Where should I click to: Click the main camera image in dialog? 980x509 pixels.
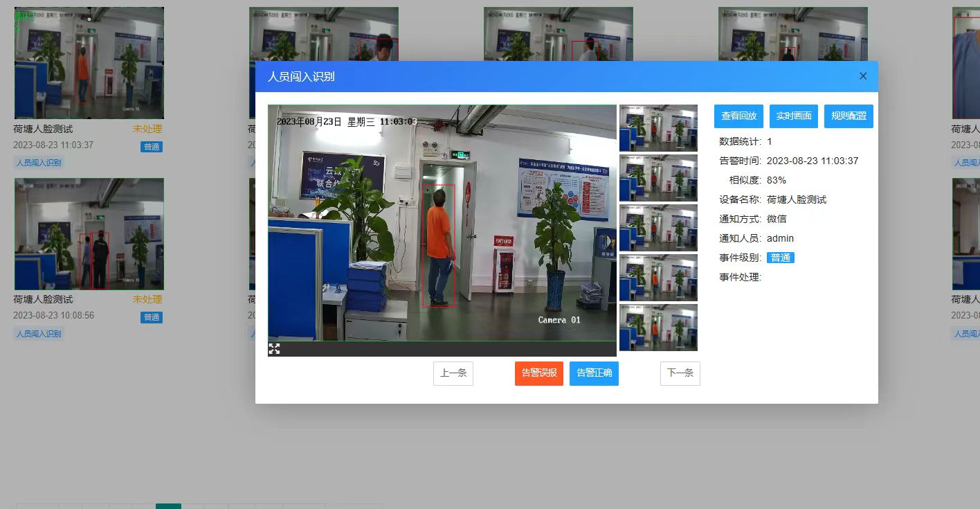tap(442, 223)
